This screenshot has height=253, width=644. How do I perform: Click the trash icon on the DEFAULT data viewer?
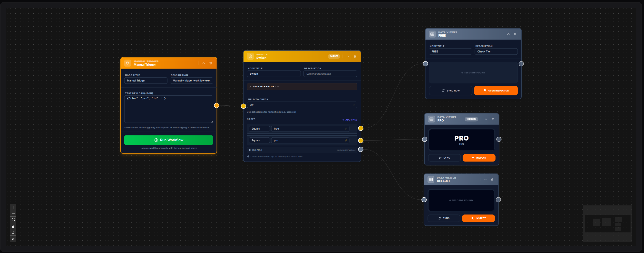tap(492, 179)
